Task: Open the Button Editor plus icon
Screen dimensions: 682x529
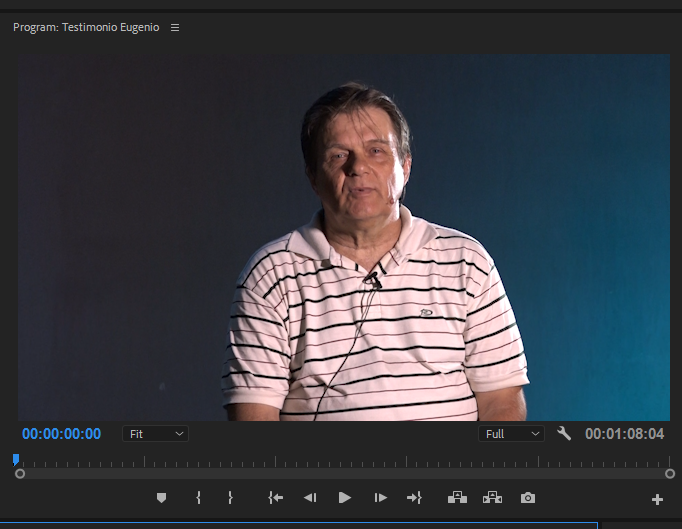Action: coord(657,499)
